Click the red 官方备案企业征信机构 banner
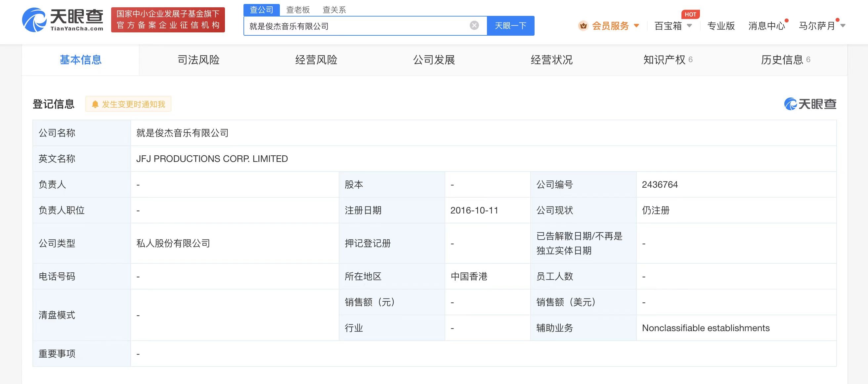Image resolution: width=868 pixels, height=384 pixels. (x=167, y=19)
